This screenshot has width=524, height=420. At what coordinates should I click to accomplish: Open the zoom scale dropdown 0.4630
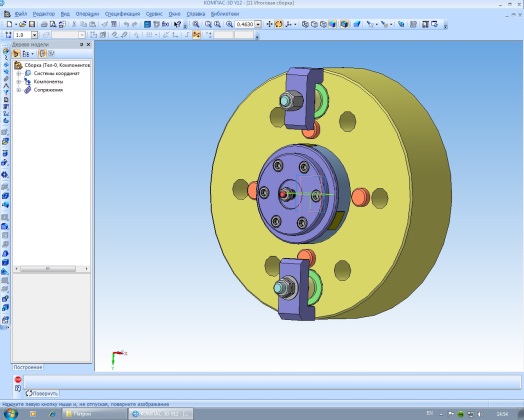click(258, 24)
